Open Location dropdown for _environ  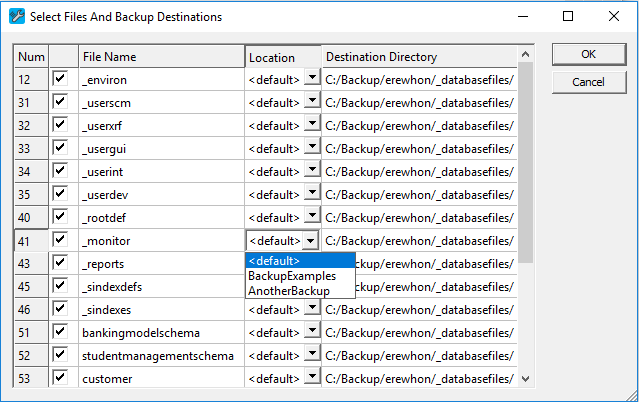[312, 78]
